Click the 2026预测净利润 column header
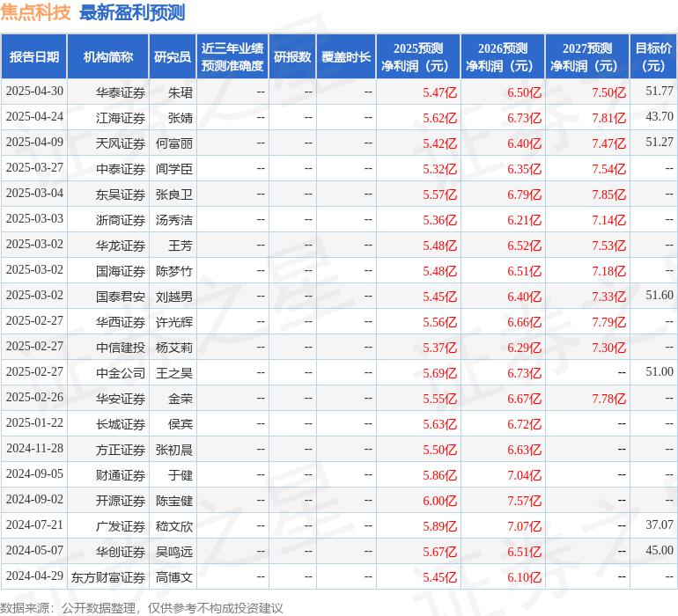This screenshot has width=678, height=616. 503,57
